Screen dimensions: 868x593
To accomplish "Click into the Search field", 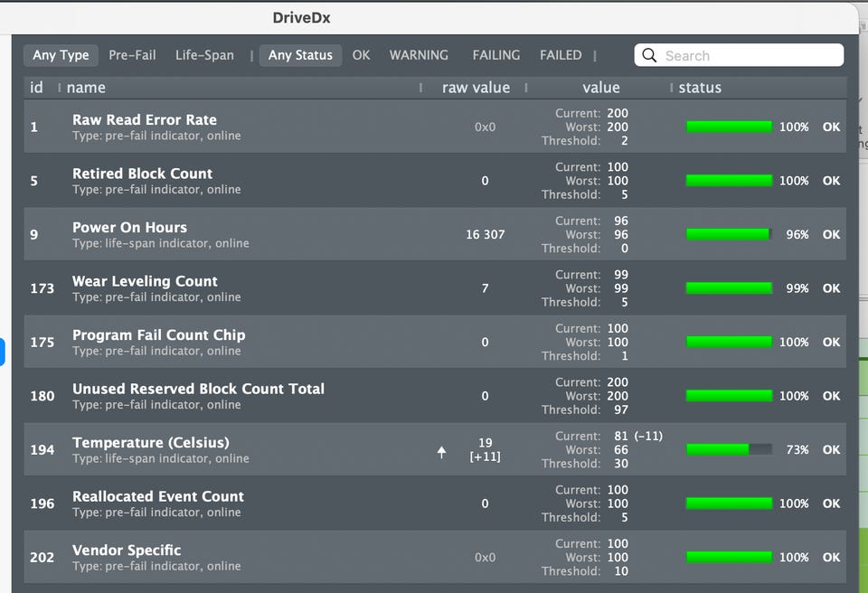I will (739, 55).
